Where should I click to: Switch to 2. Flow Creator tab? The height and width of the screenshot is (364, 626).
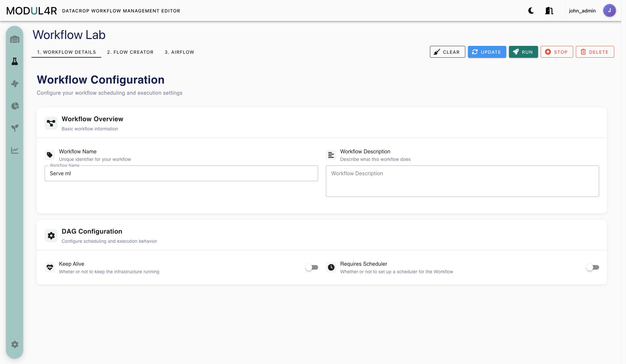coord(130,52)
